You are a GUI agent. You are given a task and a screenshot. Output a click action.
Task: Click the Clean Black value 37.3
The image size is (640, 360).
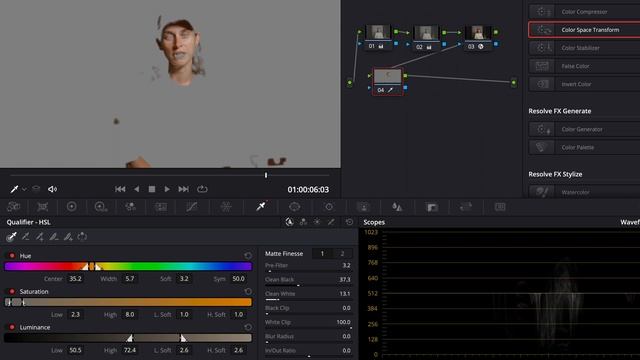(345, 280)
